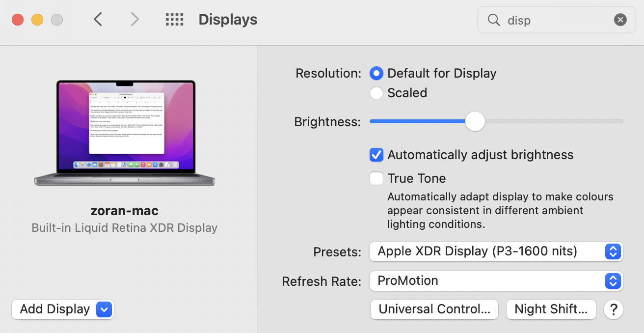Open the Show All preferences grid icon
The image size is (644, 333).
pyautogui.click(x=174, y=19)
